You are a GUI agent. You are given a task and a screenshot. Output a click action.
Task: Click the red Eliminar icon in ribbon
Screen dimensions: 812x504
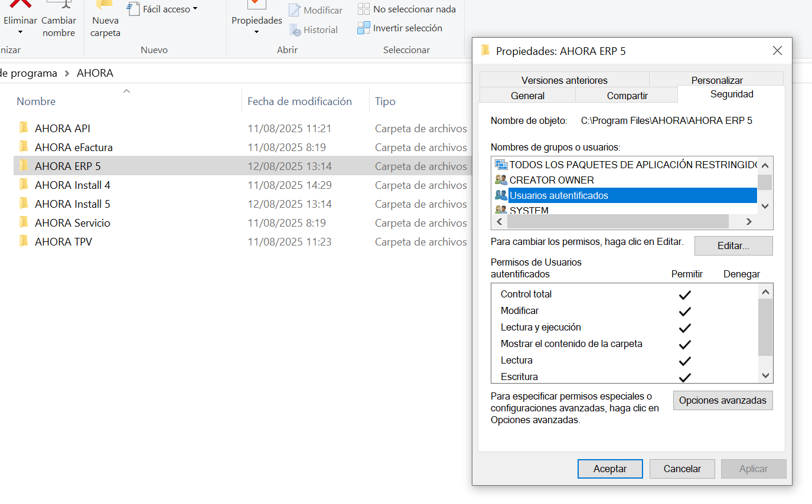[x=20, y=4]
